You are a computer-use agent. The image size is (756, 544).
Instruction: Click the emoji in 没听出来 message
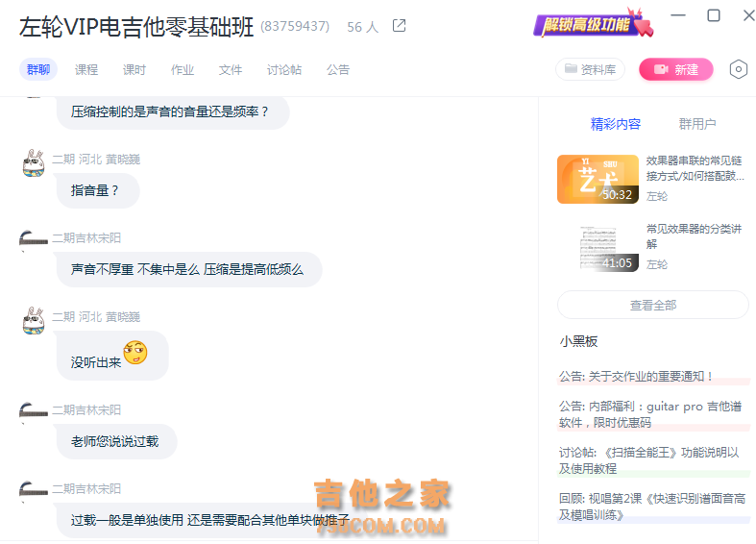[135, 352]
